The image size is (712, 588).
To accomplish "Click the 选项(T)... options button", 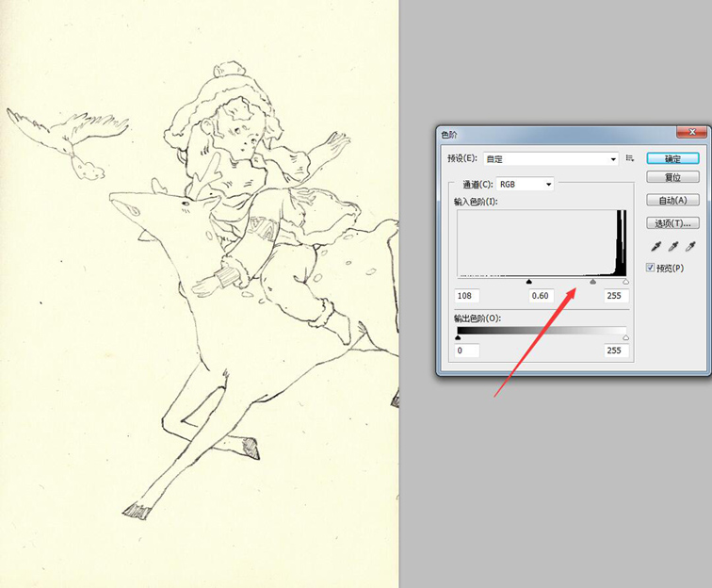I will (672, 223).
